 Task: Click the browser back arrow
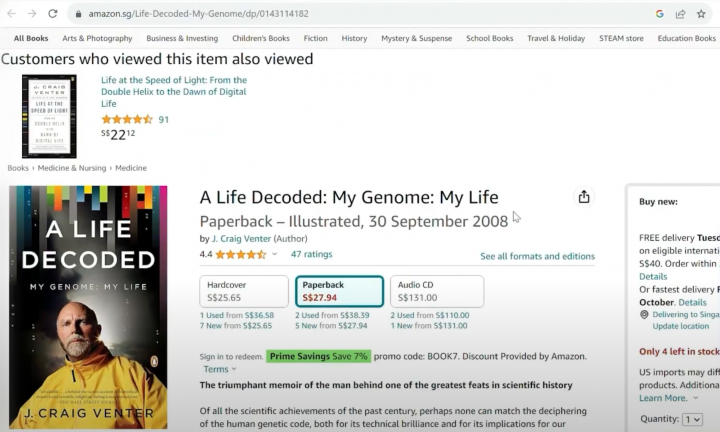pos(9,14)
